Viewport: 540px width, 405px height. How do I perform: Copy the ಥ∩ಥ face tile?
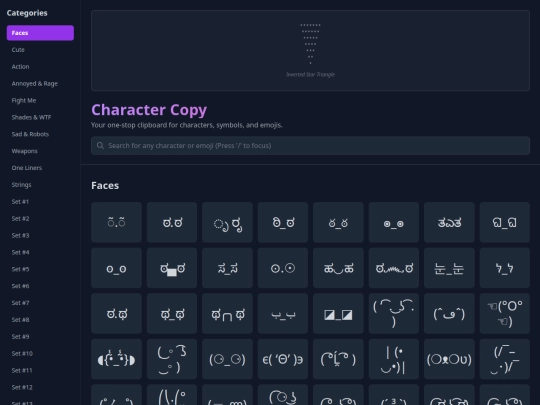click(x=227, y=313)
